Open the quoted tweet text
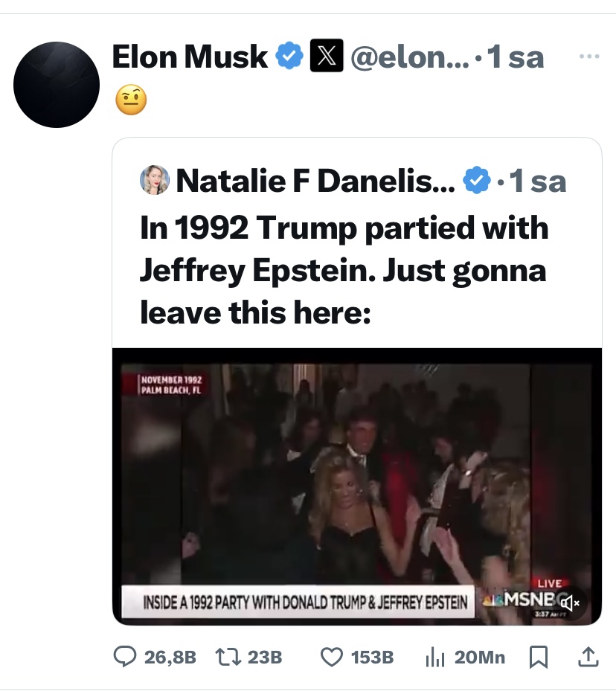Viewport: 616px width, 691px height. click(x=342, y=271)
